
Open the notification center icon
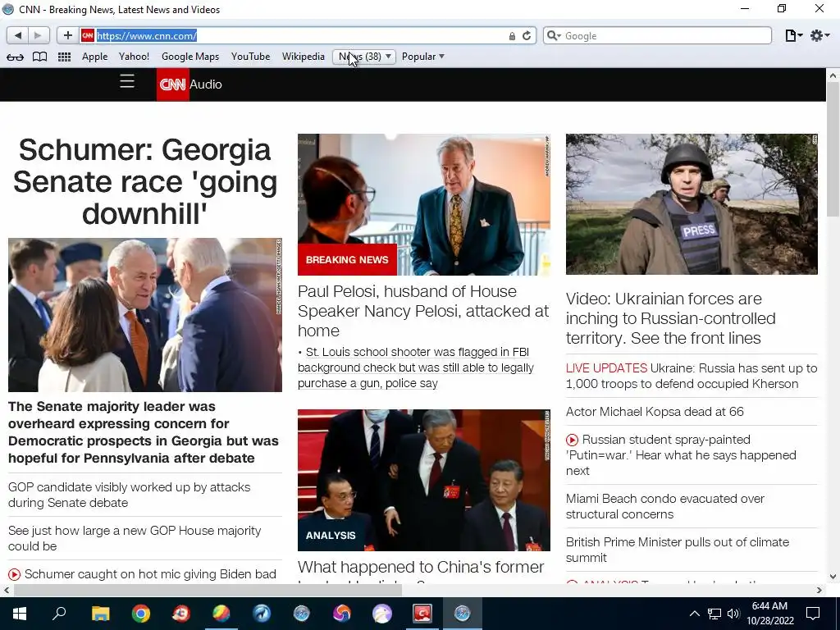coord(813,614)
